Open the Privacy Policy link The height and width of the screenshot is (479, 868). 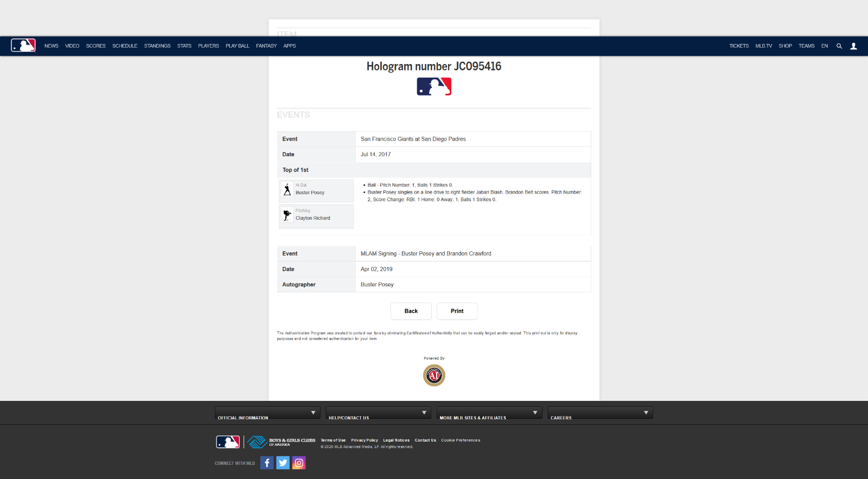[365, 440]
